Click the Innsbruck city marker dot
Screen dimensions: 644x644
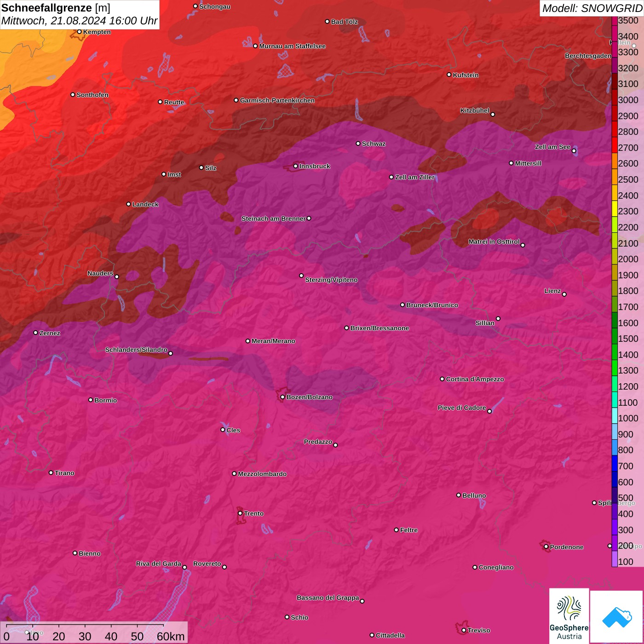(296, 166)
